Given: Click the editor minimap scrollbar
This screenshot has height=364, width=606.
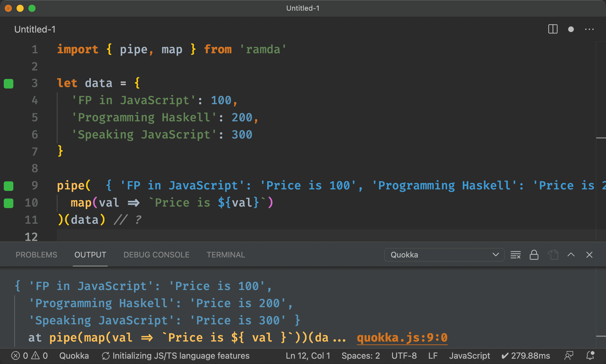Looking at the screenshot, I should coord(601,141).
